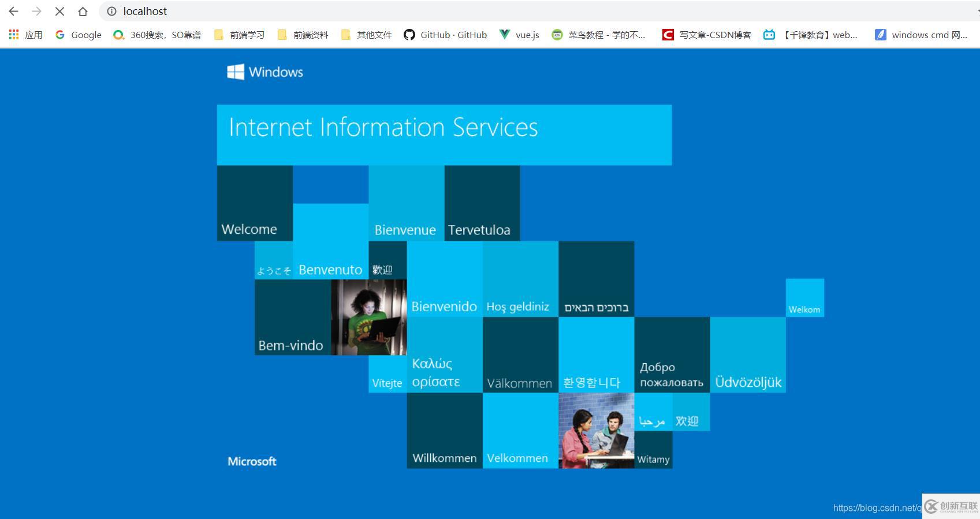Screen dimensions: 980x519
Task: Click the Hoş geldiniz tile
Action: [x=520, y=279]
